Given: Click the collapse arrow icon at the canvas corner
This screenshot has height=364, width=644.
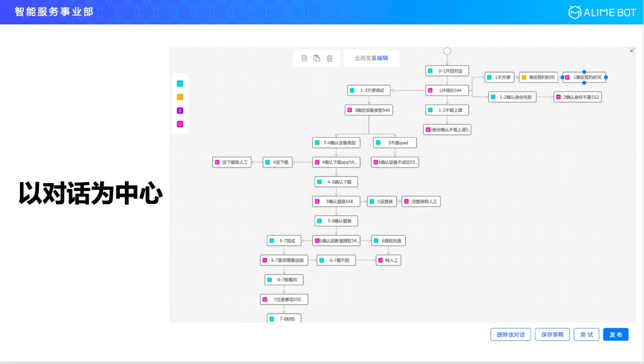Looking at the screenshot, I should (632, 50).
